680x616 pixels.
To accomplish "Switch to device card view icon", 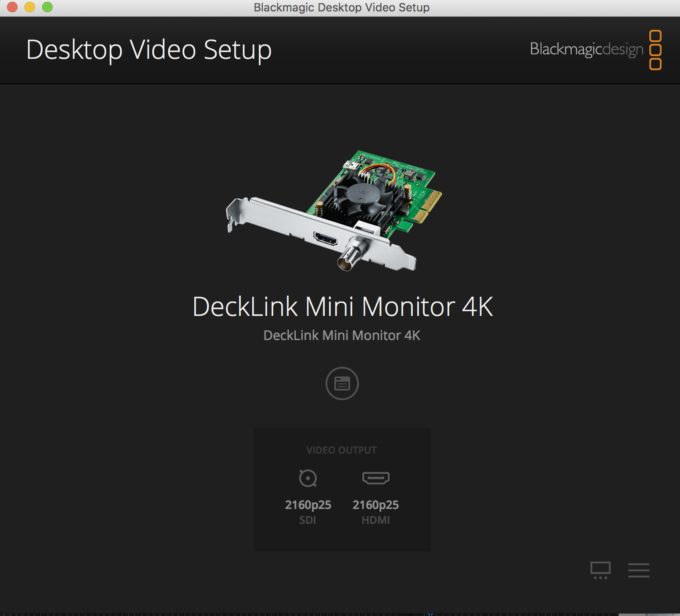I will pyautogui.click(x=601, y=570).
